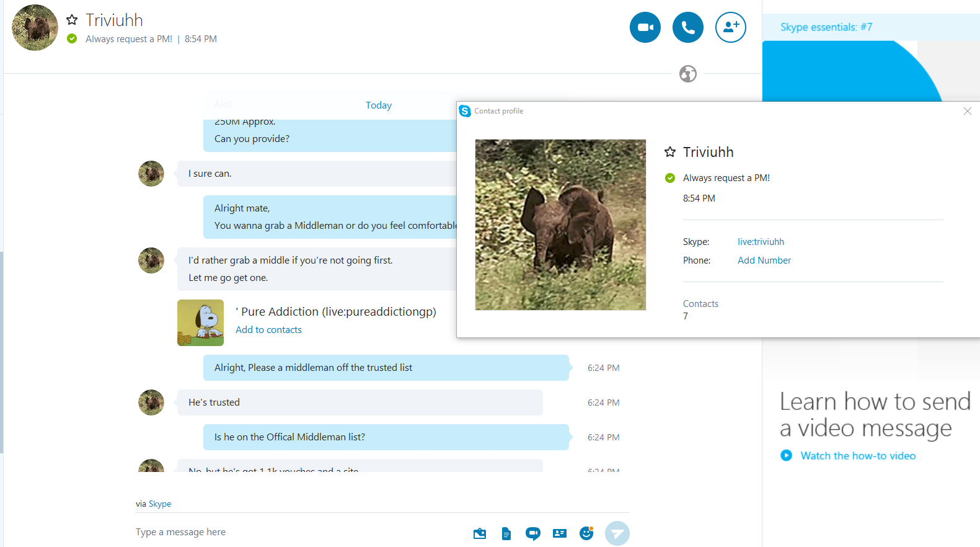Click the 6:24 PM timestamp beside 'He's trusted'

[x=603, y=402]
